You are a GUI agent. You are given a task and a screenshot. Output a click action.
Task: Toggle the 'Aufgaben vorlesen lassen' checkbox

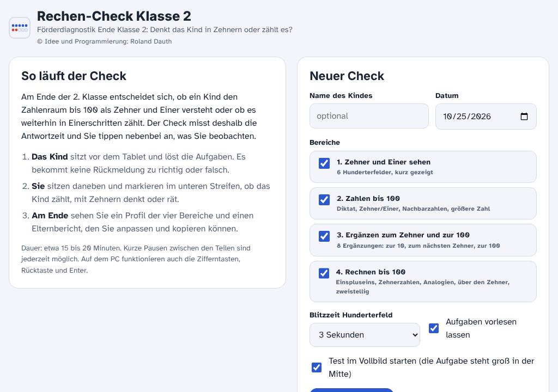point(433,328)
